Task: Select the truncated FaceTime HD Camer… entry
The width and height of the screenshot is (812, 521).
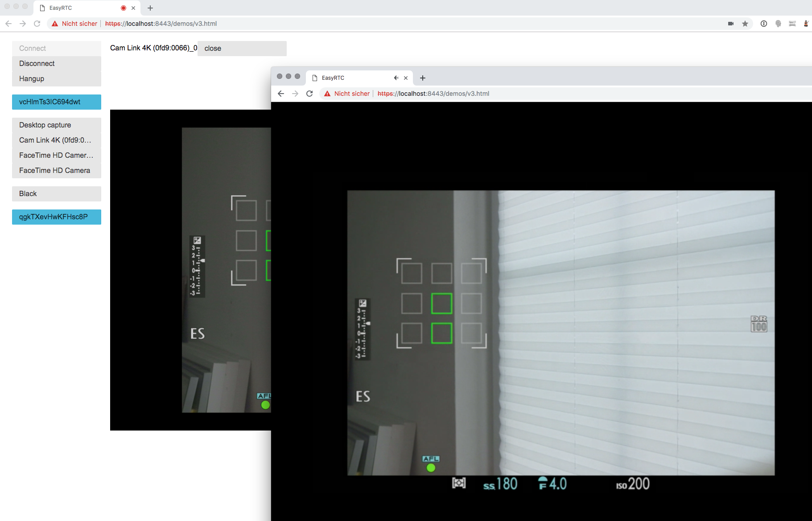Action: coord(57,156)
